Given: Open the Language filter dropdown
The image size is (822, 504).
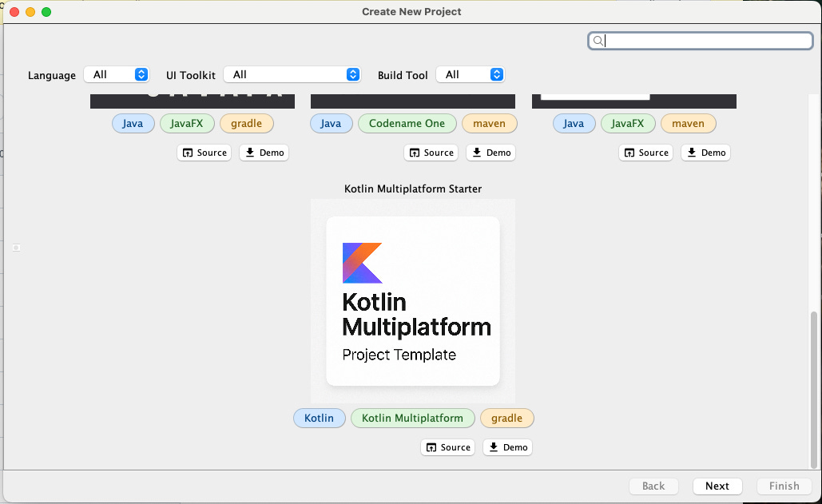Looking at the screenshot, I should (117, 74).
